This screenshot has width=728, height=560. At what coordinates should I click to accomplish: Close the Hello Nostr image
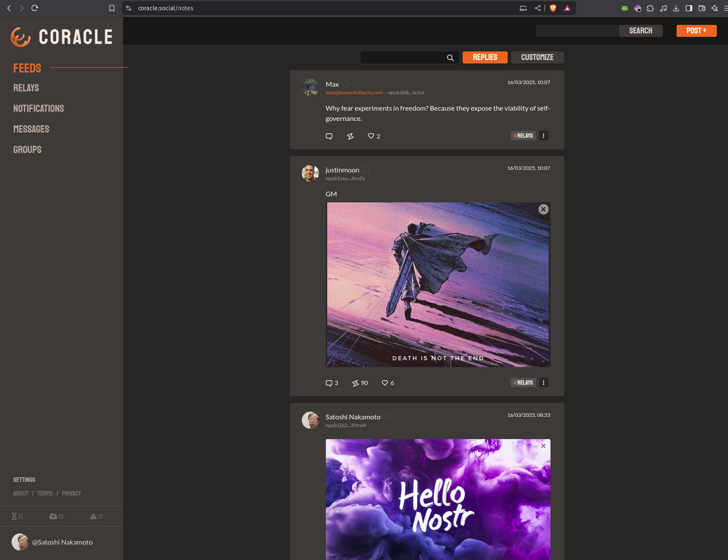coord(543,446)
